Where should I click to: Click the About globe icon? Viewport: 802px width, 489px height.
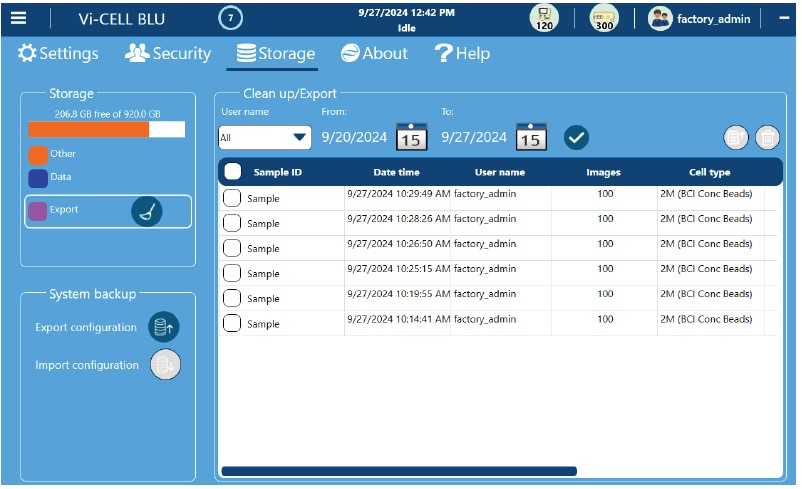pyautogui.click(x=350, y=53)
